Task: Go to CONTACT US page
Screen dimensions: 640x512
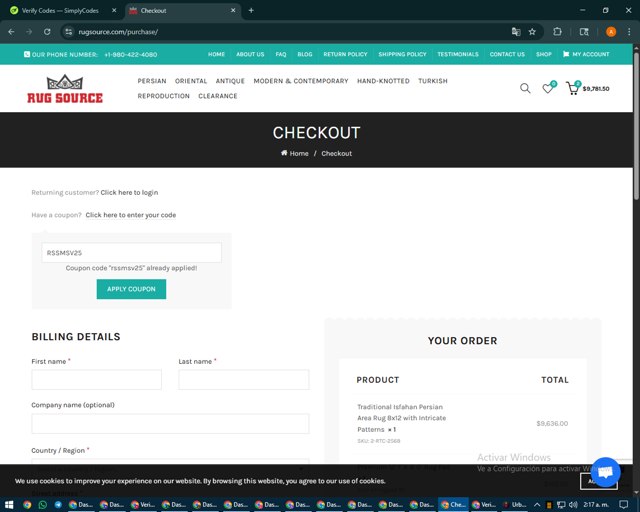Action: [x=507, y=54]
